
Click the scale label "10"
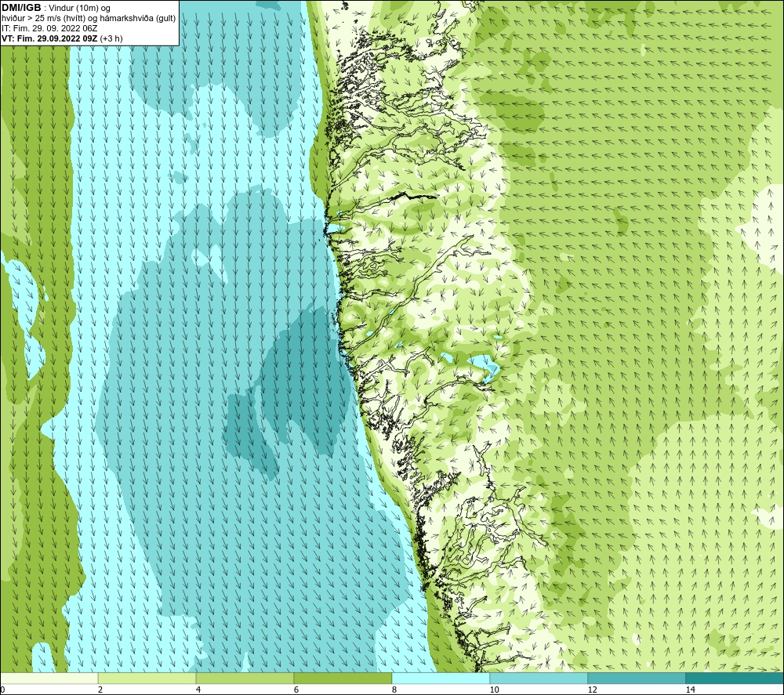(x=495, y=690)
